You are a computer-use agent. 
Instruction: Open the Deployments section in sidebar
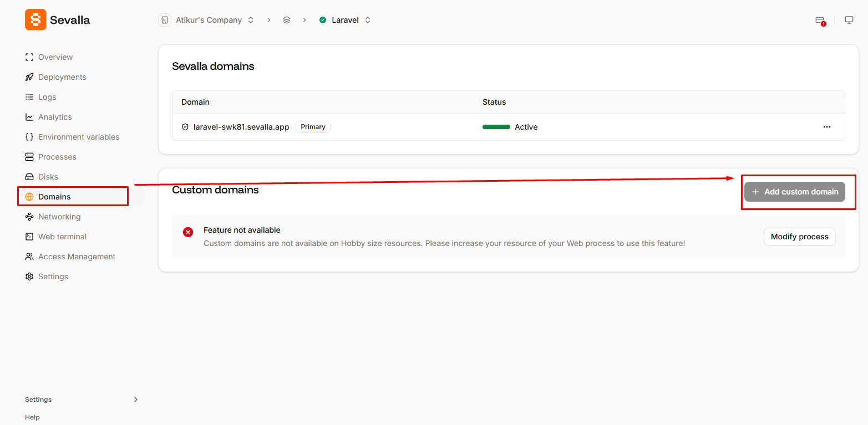tap(62, 76)
